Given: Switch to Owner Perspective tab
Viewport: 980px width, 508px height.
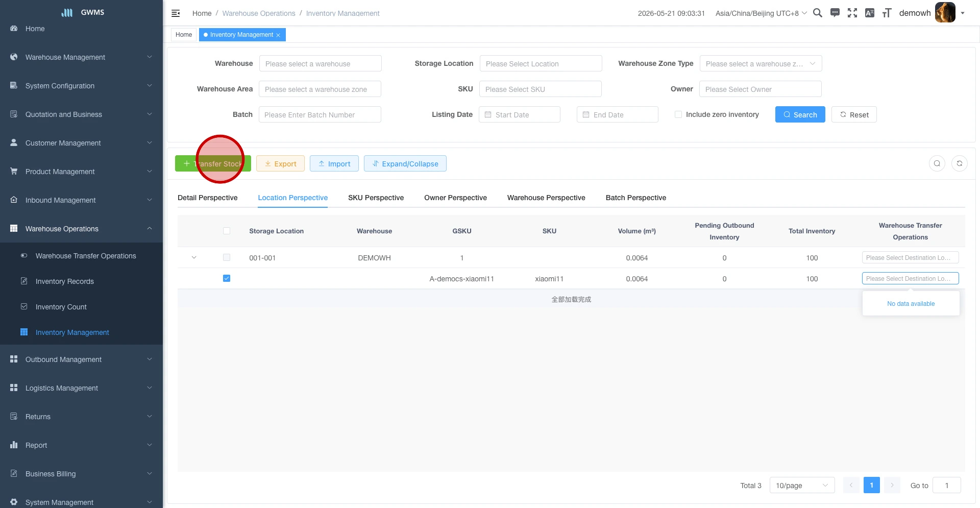Looking at the screenshot, I should 455,198.
